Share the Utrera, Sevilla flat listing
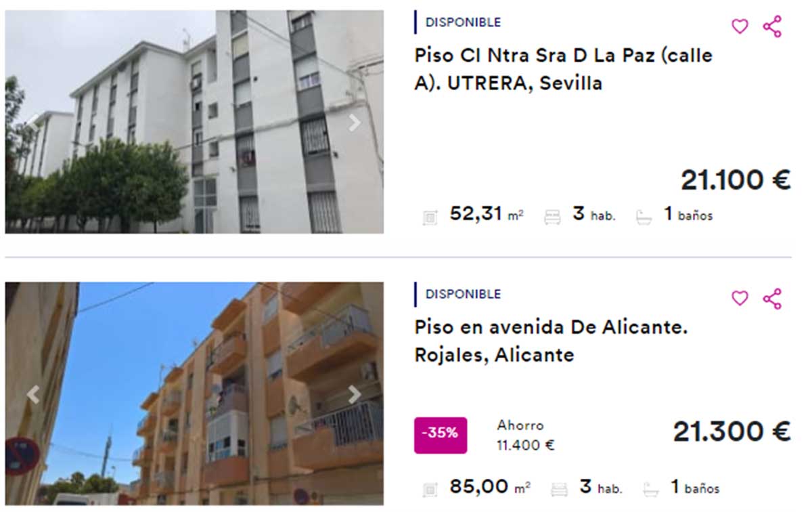This screenshot has height=512, width=812. (x=772, y=26)
